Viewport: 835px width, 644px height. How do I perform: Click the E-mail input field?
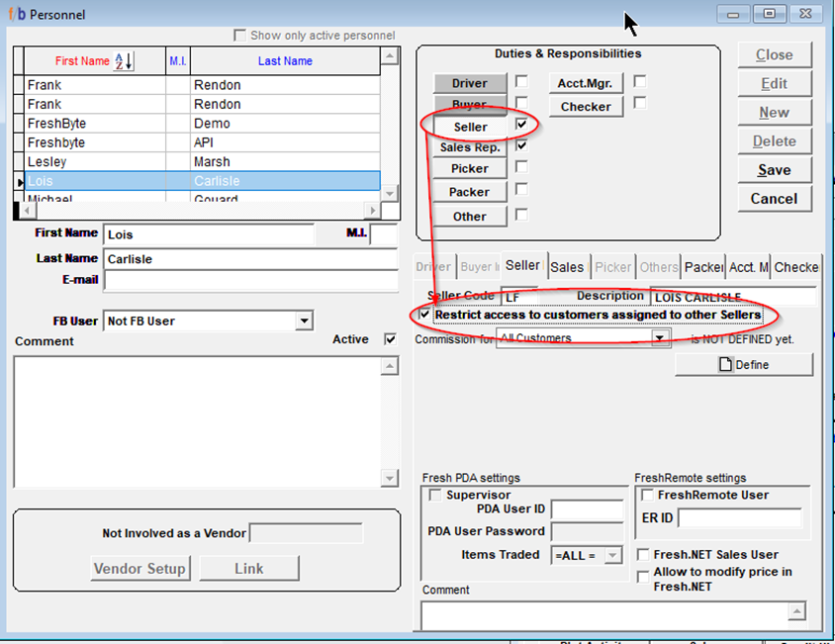tap(250, 281)
